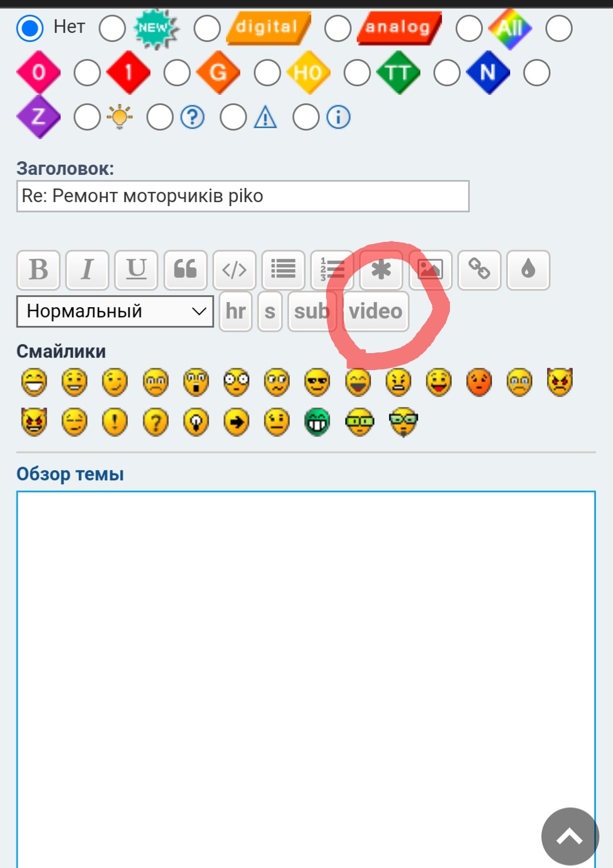Select radio button next to the lightbulb icon
The image size is (613, 868).
coord(87,118)
